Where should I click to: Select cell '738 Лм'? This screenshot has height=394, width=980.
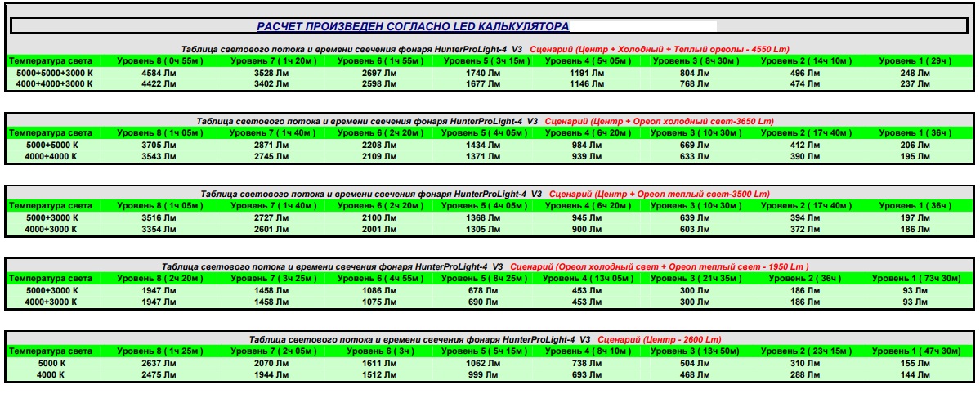(x=588, y=364)
